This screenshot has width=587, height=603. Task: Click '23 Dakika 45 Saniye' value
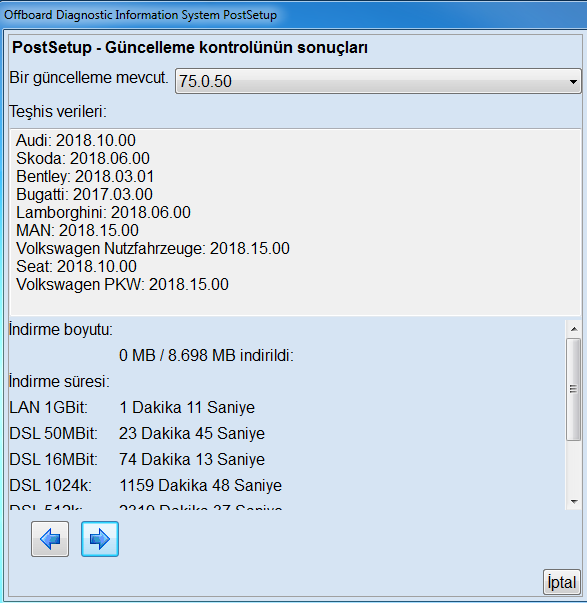192,433
